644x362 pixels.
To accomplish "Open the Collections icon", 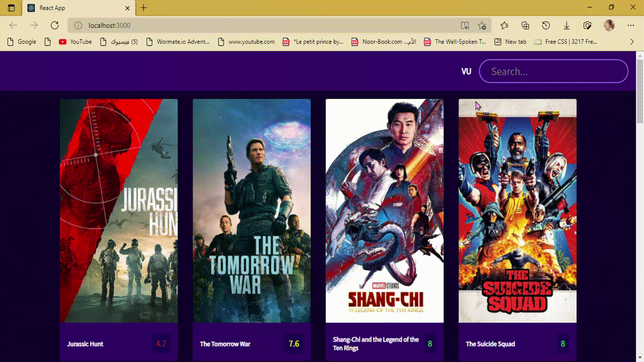I will [x=525, y=25].
